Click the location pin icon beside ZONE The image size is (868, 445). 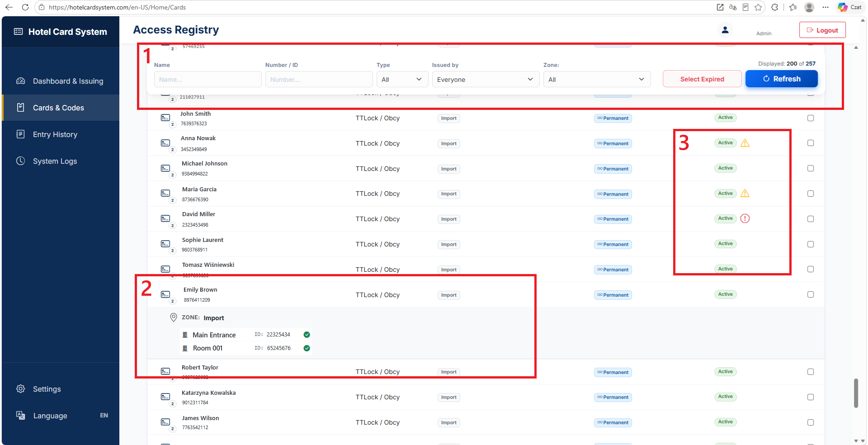[173, 317]
